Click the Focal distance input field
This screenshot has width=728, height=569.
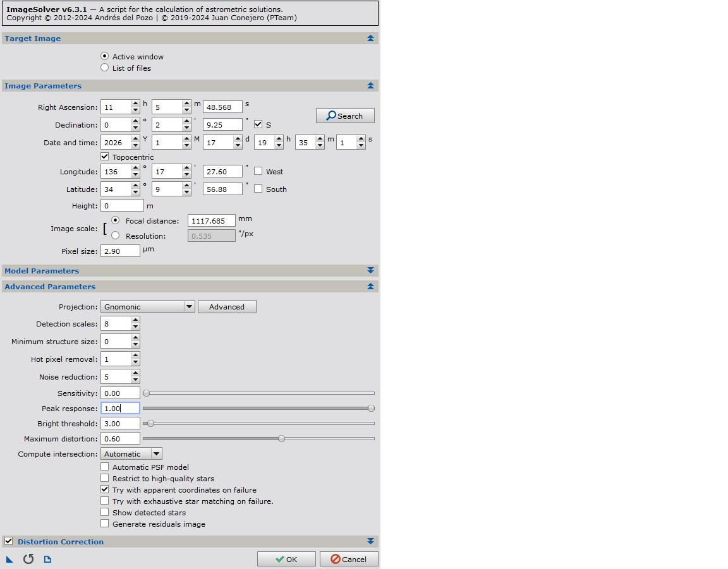tap(211, 220)
